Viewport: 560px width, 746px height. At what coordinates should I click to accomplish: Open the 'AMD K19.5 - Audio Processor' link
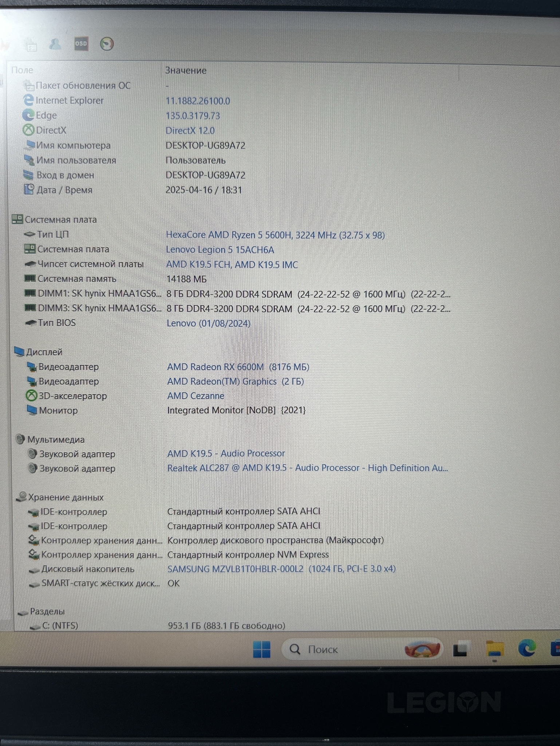(226, 453)
